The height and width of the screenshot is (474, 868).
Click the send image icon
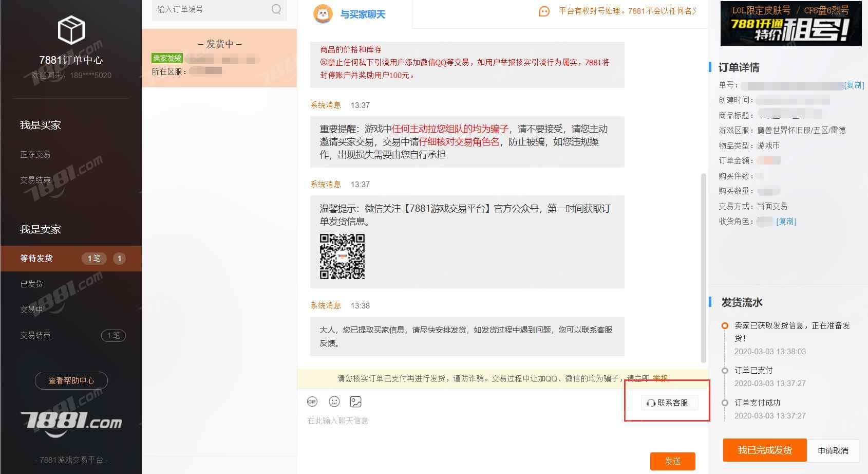[355, 402]
